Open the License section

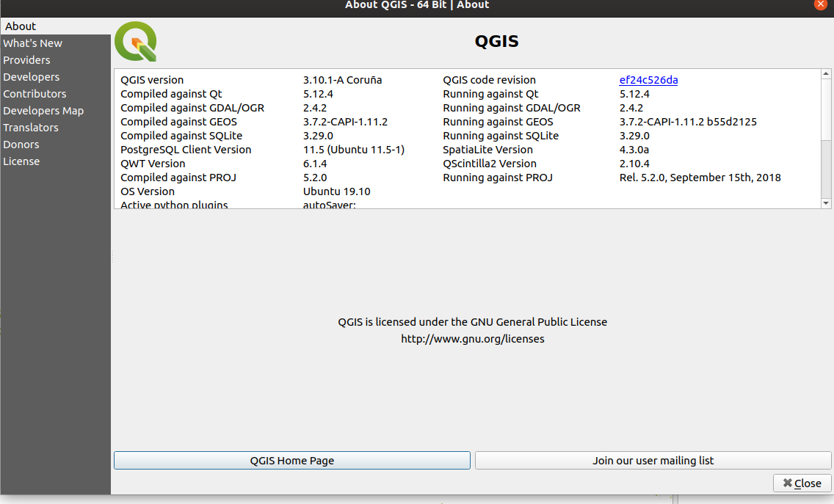coord(21,161)
